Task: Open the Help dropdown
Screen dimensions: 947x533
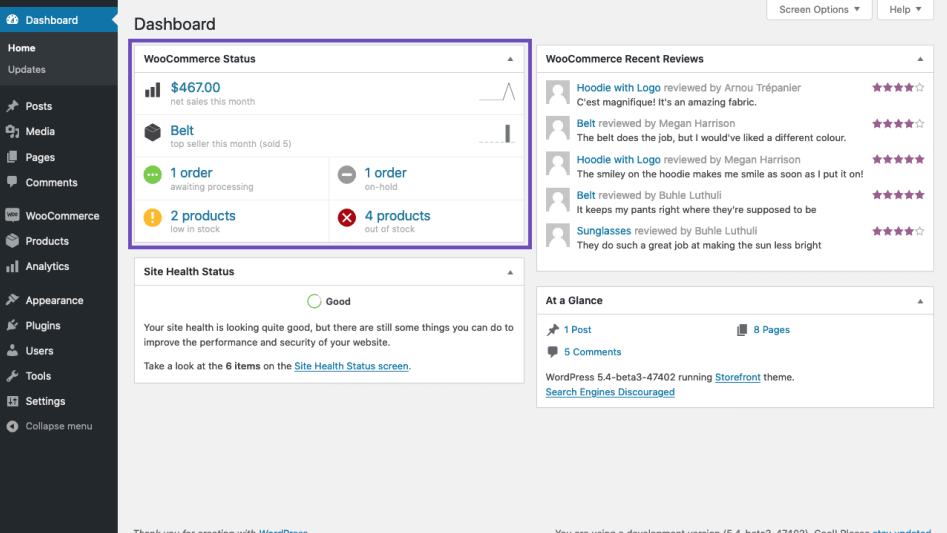Action: point(905,10)
